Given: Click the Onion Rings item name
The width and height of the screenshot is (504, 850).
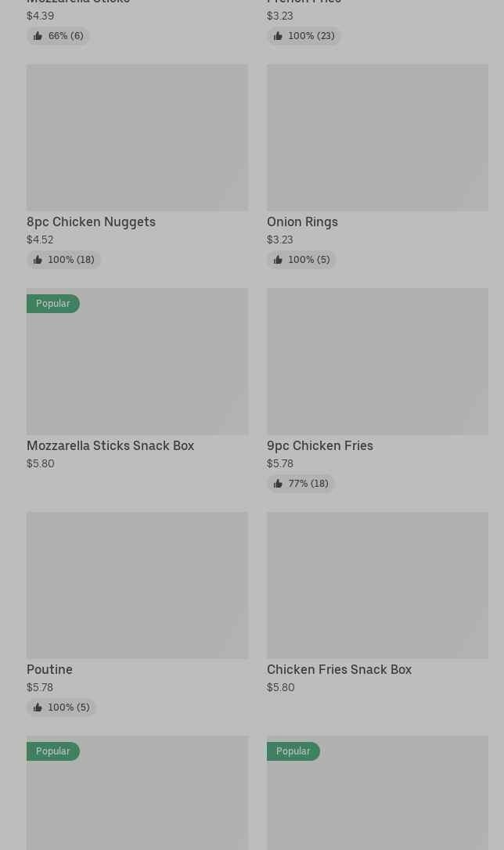Looking at the screenshot, I should (x=302, y=222).
